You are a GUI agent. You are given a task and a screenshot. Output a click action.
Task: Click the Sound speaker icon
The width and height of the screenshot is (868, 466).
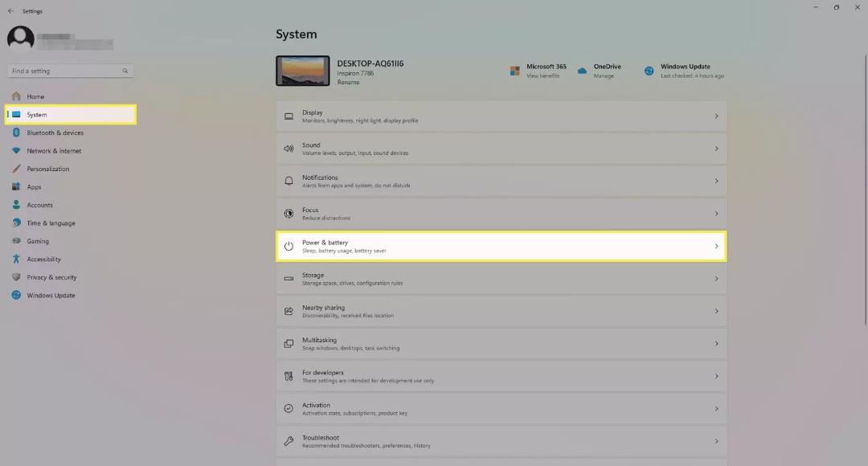[x=289, y=149]
